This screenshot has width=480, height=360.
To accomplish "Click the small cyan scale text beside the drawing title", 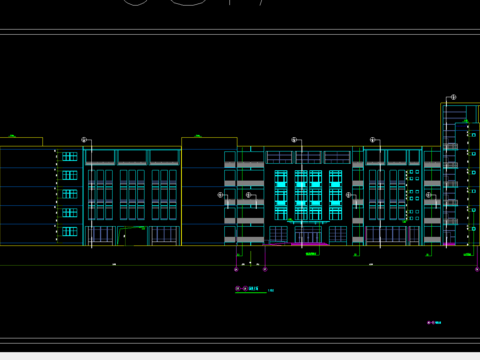I will pyautogui.click(x=271, y=291).
